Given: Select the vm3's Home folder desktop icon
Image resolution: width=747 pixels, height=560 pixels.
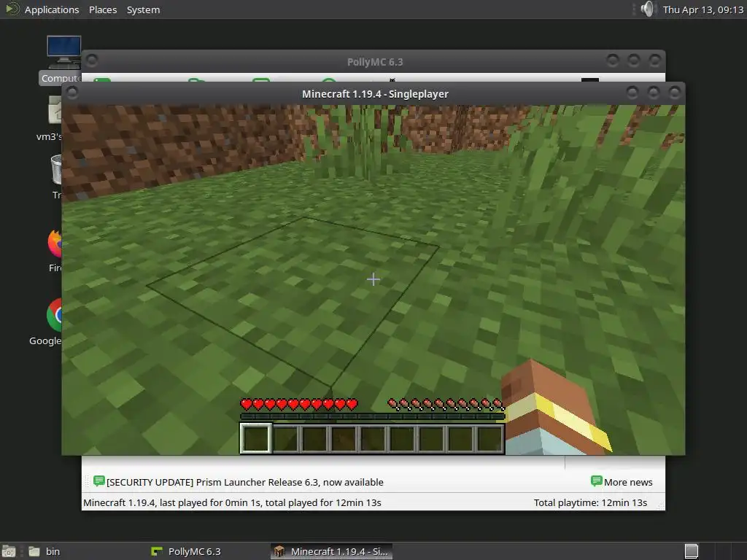Looking at the screenshot, I should point(50,118).
